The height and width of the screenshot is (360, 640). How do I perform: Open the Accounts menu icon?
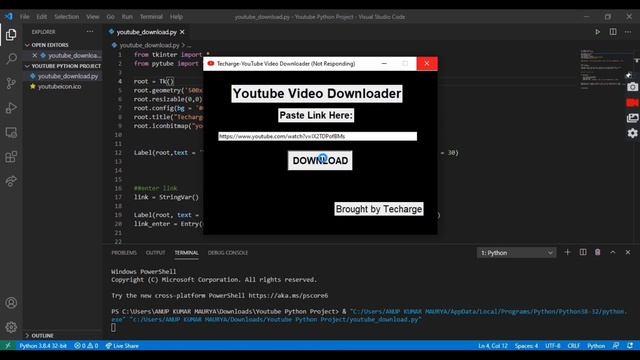(11, 303)
